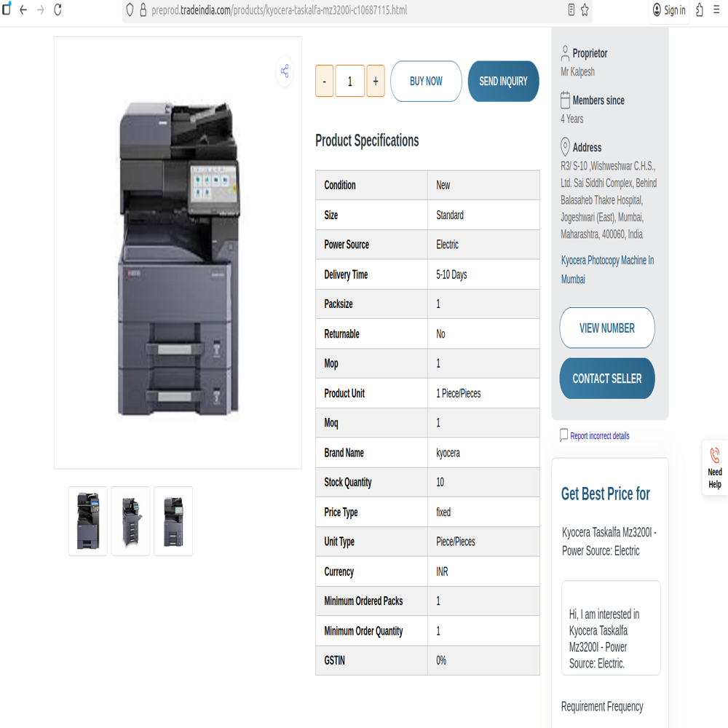Click the VIEW NUMBER button
This screenshot has height=728, width=728.
(606, 328)
